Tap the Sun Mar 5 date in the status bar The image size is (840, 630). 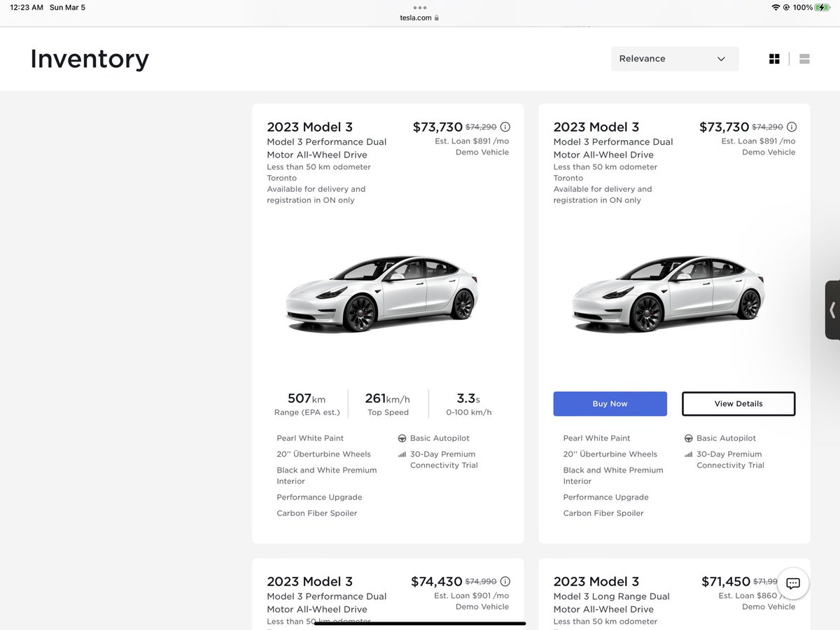tap(67, 7)
